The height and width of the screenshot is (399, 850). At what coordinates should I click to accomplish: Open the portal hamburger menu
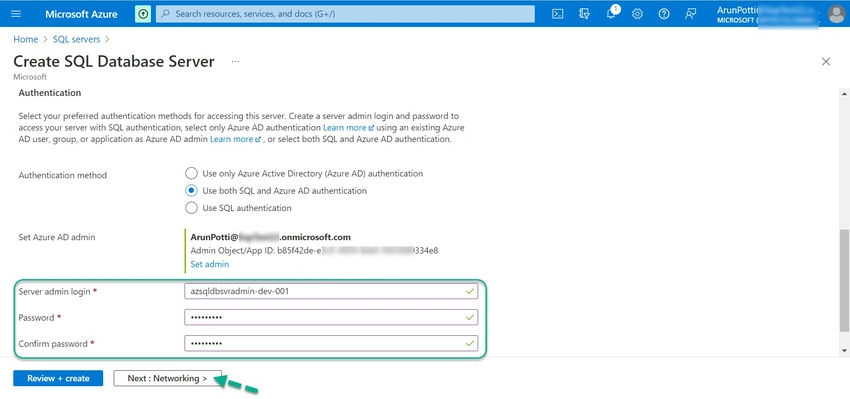16,14
